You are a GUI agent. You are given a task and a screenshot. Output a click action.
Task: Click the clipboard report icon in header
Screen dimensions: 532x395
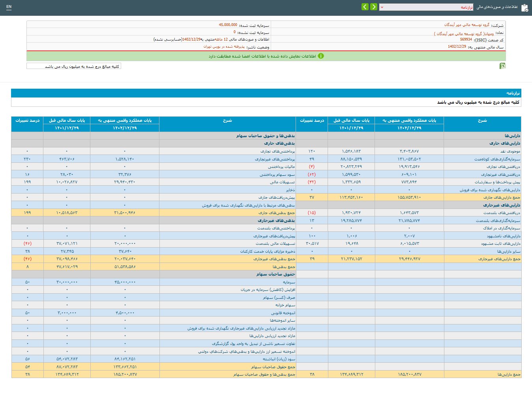(x=525, y=7)
